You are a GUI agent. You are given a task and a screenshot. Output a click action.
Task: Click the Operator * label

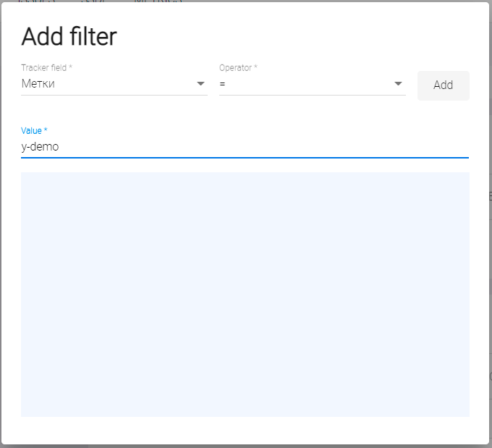(x=239, y=68)
